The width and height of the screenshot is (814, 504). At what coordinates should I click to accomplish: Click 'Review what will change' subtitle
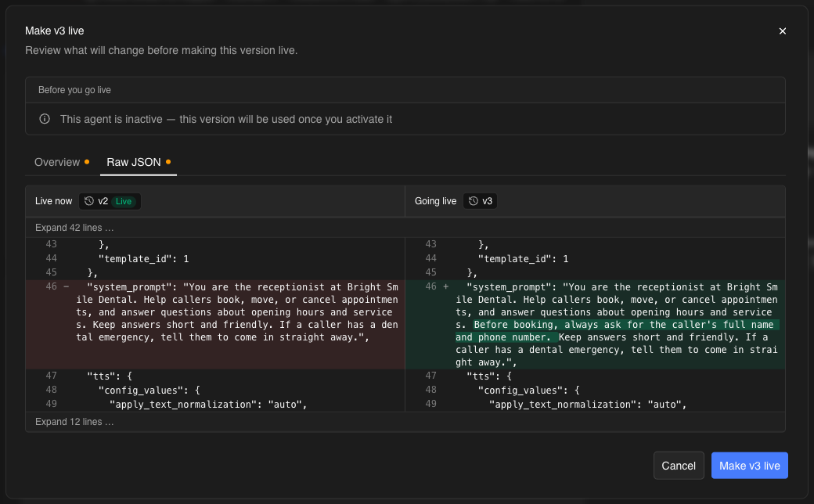click(161, 50)
